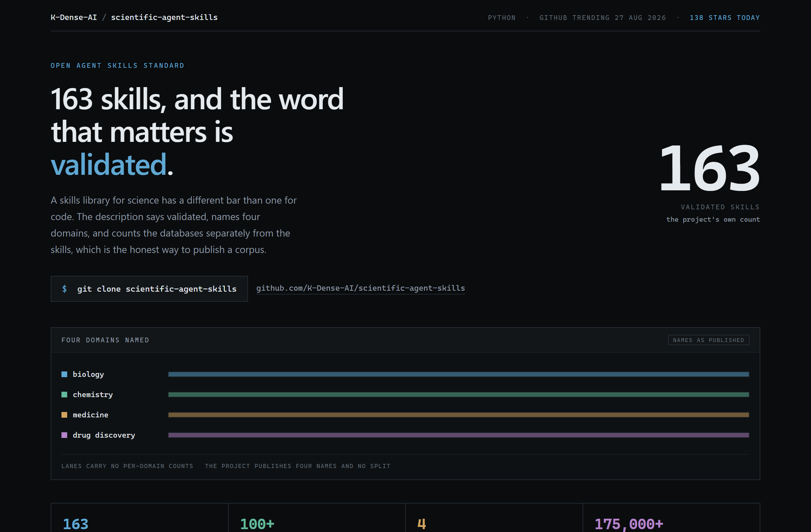Screen dimensions: 811x532
Task: Click the git clone scientific-agent-skills command box
Action: click(149, 289)
